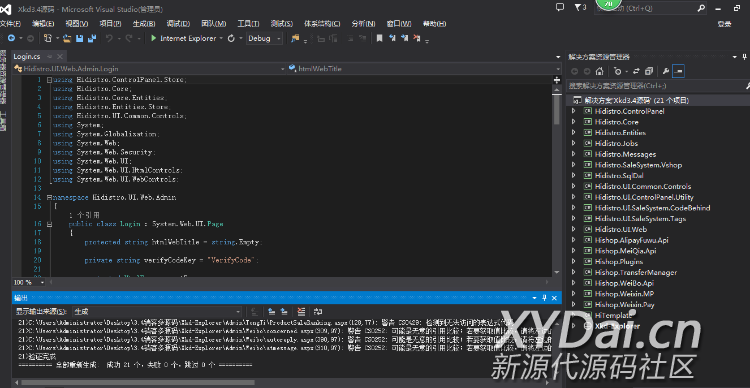The width and height of the screenshot is (750, 388).
Task: Open the output source dropdown showing 生成
Action: (157, 311)
